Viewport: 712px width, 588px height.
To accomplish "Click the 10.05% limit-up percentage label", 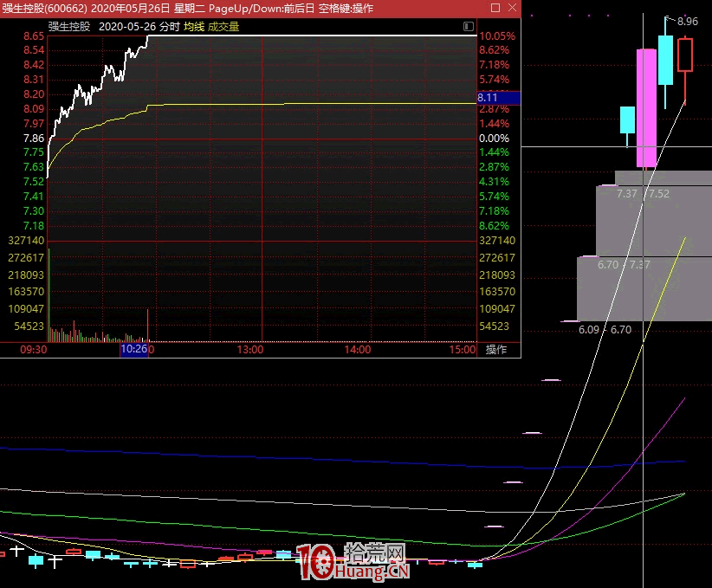I will [497, 36].
